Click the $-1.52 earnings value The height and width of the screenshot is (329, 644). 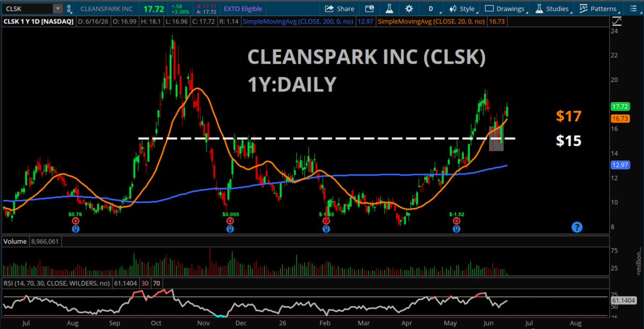coord(456,214)
